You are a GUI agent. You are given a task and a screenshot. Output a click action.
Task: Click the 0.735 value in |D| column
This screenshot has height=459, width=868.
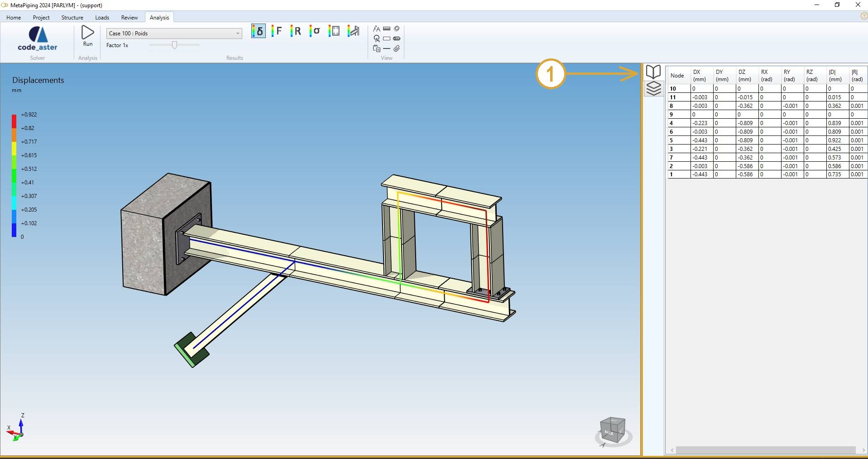(x=834, y=174)
